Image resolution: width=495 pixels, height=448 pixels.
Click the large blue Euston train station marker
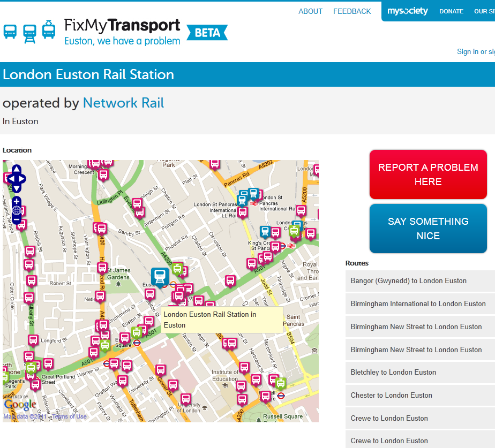160,276
